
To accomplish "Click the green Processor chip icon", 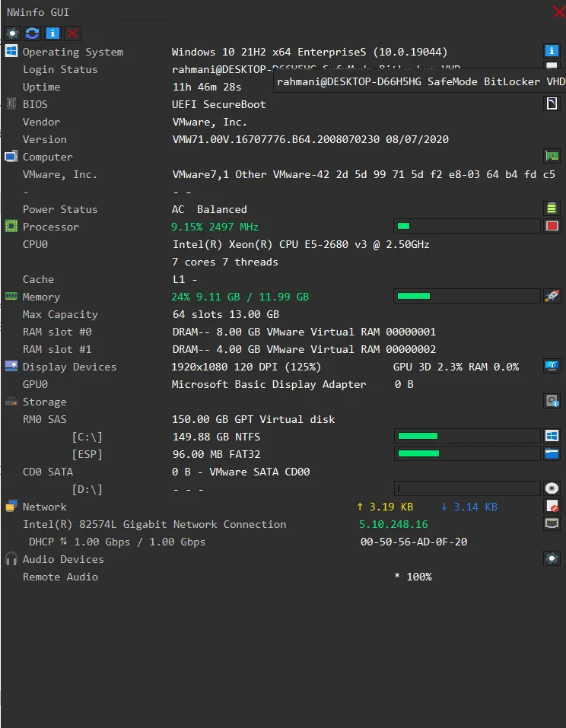I will [x=11, y=226].
